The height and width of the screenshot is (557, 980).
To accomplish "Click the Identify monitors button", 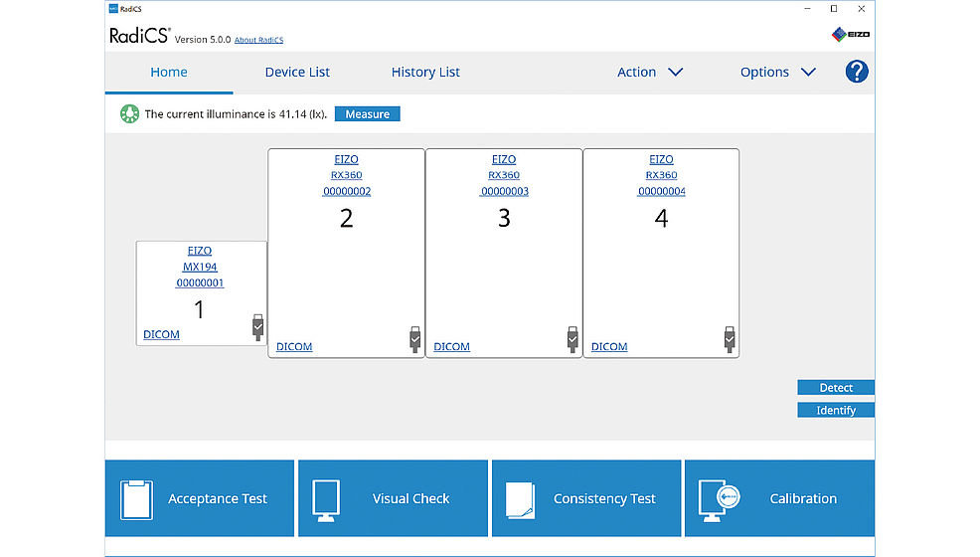I will tap(835, 410).
